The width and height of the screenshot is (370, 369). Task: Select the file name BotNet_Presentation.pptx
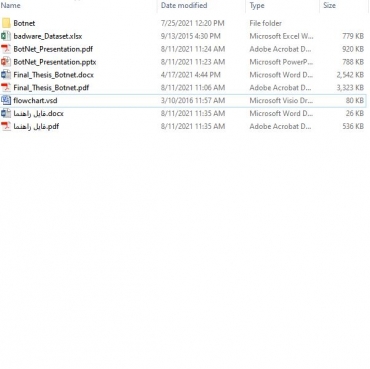click(55, 62)
